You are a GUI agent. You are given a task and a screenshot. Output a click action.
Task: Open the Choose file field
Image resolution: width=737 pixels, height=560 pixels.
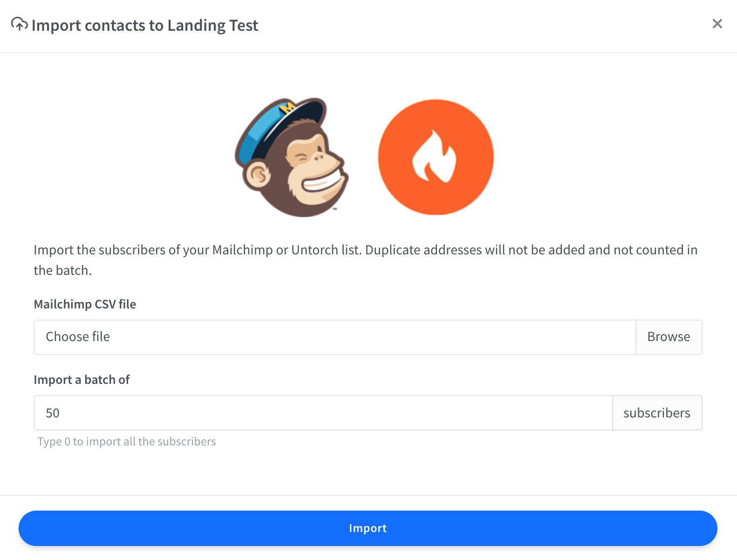(x=334, y=337)
